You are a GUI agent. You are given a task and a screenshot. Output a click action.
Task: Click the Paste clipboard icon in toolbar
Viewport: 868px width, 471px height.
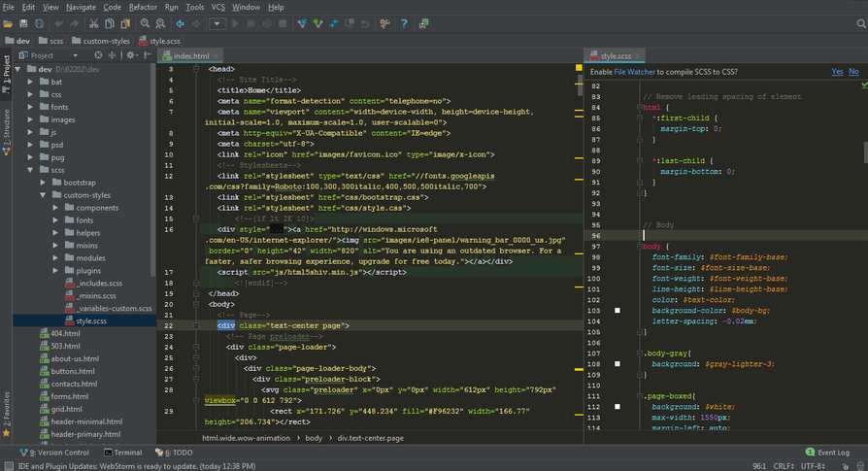click(x=126, y=23)
